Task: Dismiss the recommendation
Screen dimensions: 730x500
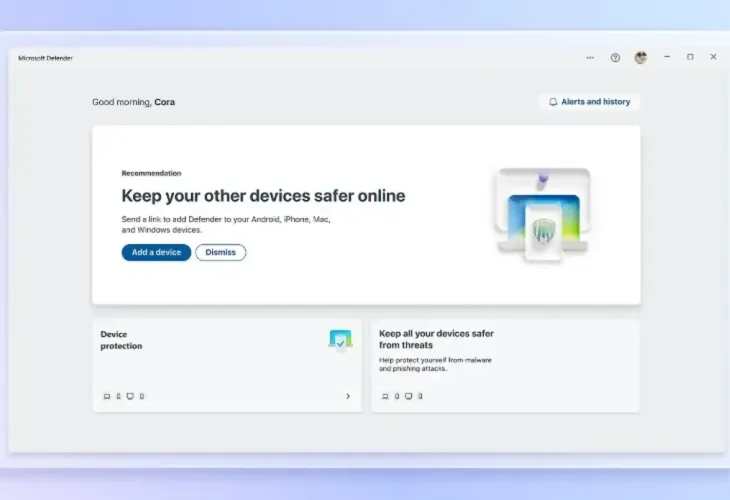Action: (220, 252)
